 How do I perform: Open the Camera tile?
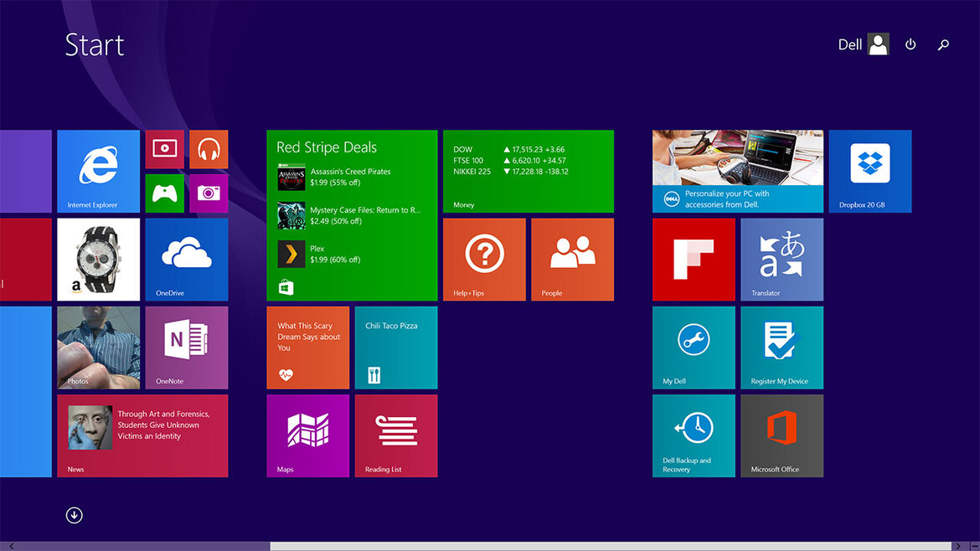209,193
